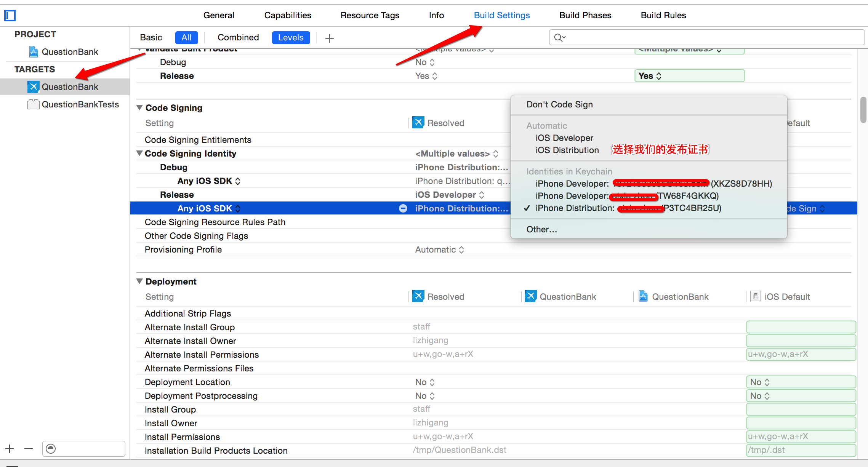Click the remove target minus icon
Image resolution: width=868 pixels, height=467 pixels.
pos(29,449)
